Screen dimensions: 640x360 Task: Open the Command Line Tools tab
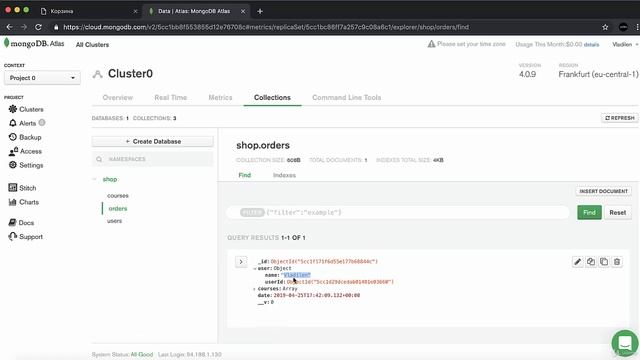pos(347,98)
